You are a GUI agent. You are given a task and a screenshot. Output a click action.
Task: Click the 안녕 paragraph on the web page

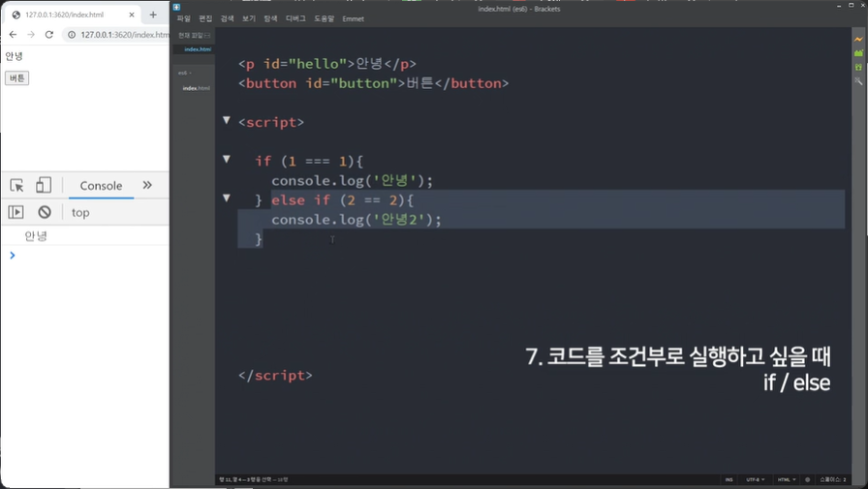[x=14, y=56]
